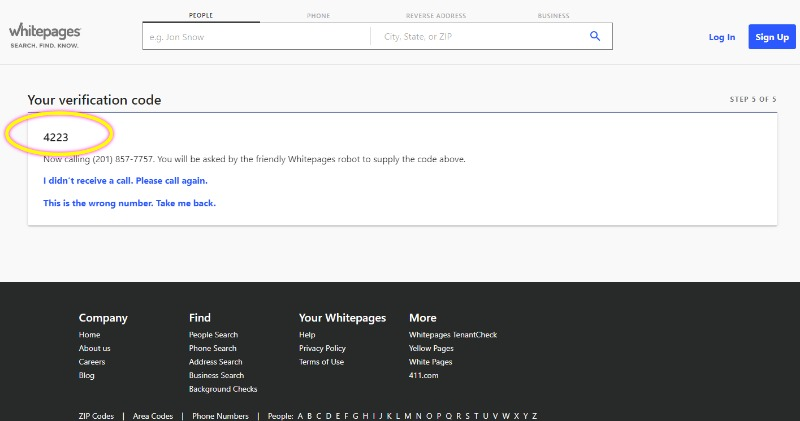Image resolution: width=800 pixels, height=421 pixels.
Task: Click the Phone Numbers link
Action: click(x=220, y=416)
